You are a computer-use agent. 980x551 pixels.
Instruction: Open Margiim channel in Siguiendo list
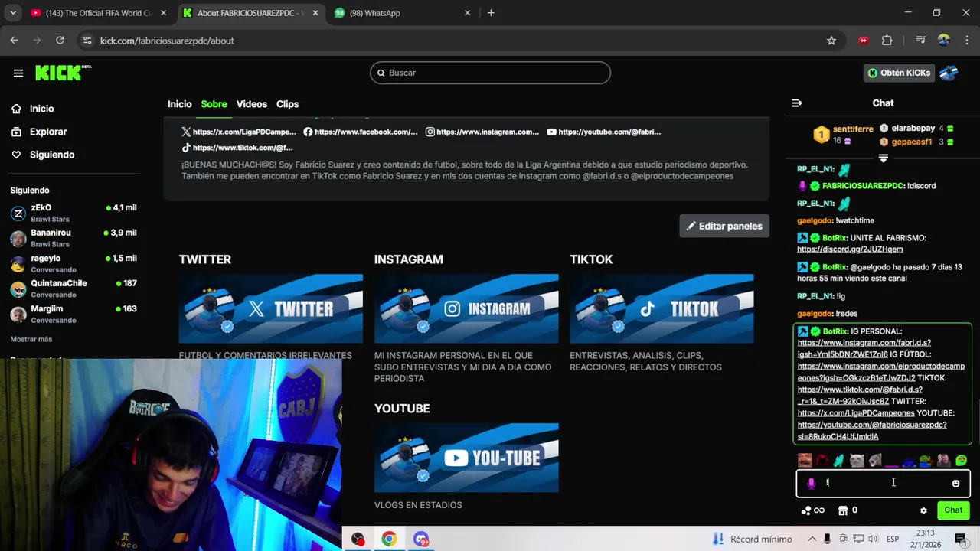click(73, 314)
